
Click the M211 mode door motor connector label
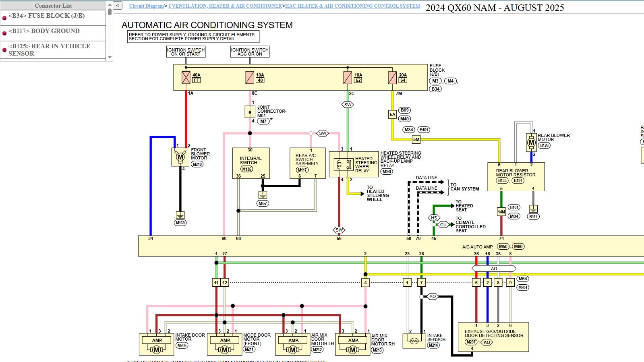[249, 349]
